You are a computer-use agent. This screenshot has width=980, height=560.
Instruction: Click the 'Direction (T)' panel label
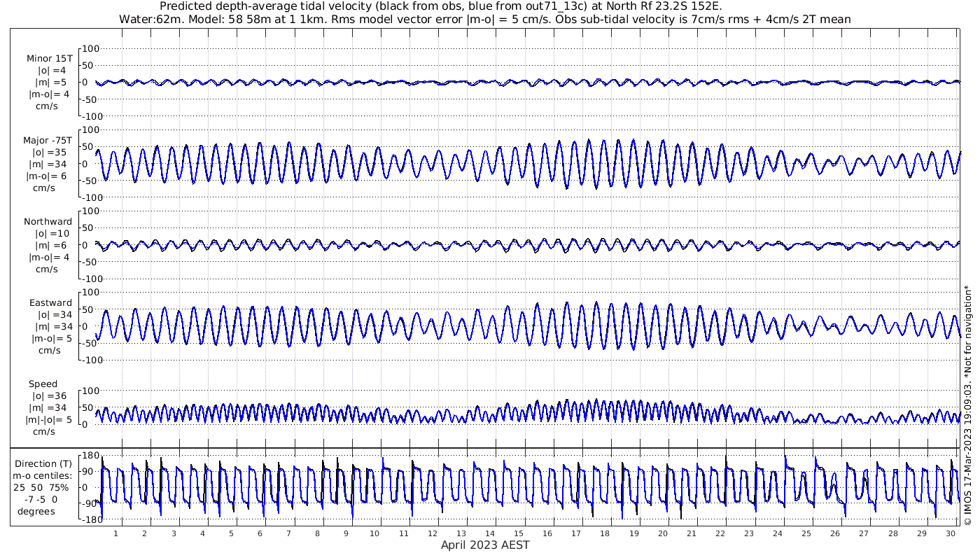click(x=43, y=464)
